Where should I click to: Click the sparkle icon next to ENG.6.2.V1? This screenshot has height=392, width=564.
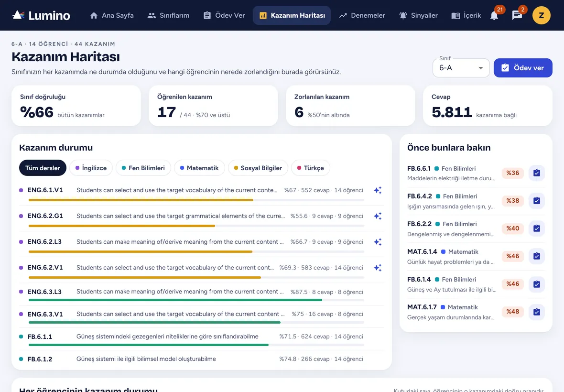[x=377, y=268]
